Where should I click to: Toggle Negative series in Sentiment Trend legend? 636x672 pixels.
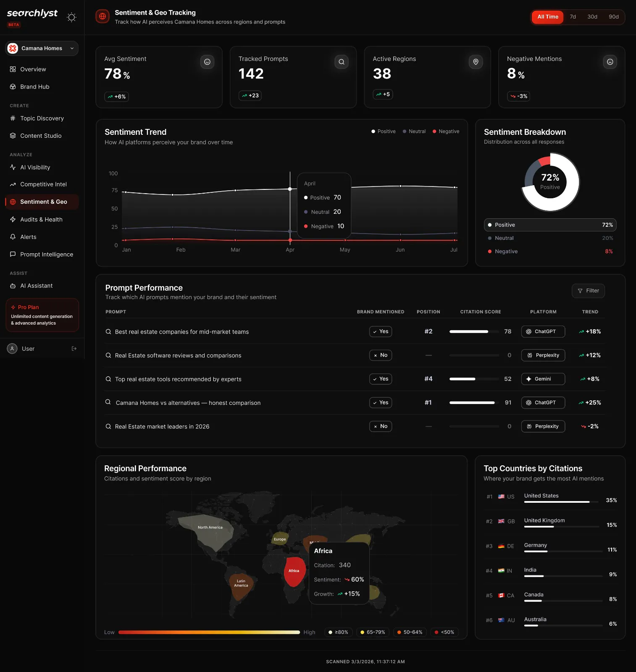pos(446,131)
